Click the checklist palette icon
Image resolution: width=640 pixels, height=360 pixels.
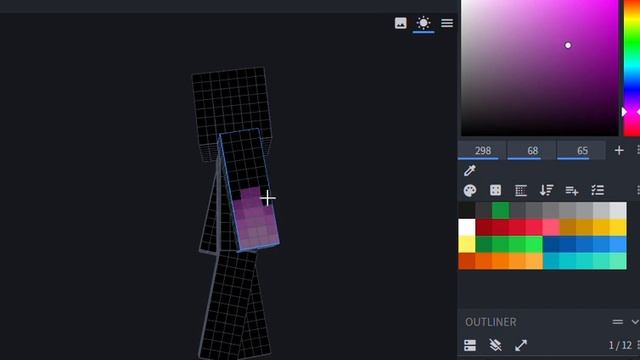click(598, 190)
